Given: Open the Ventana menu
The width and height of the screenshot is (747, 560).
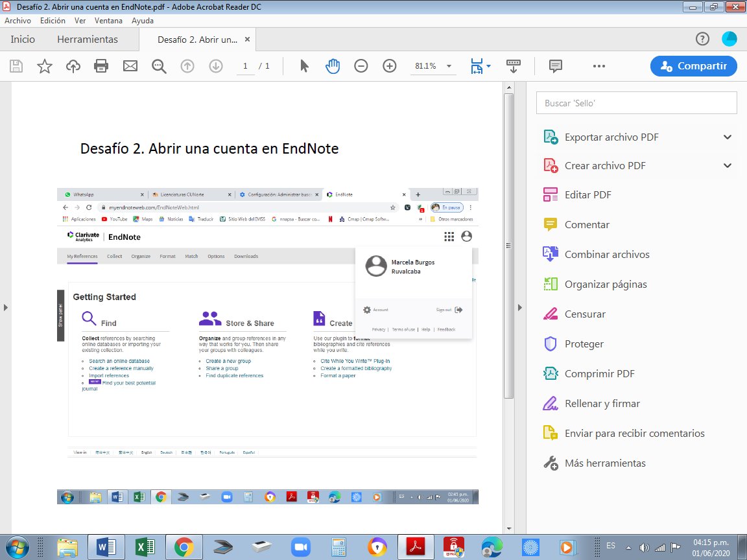Looking at the screenshot, I should pos(109,21).
